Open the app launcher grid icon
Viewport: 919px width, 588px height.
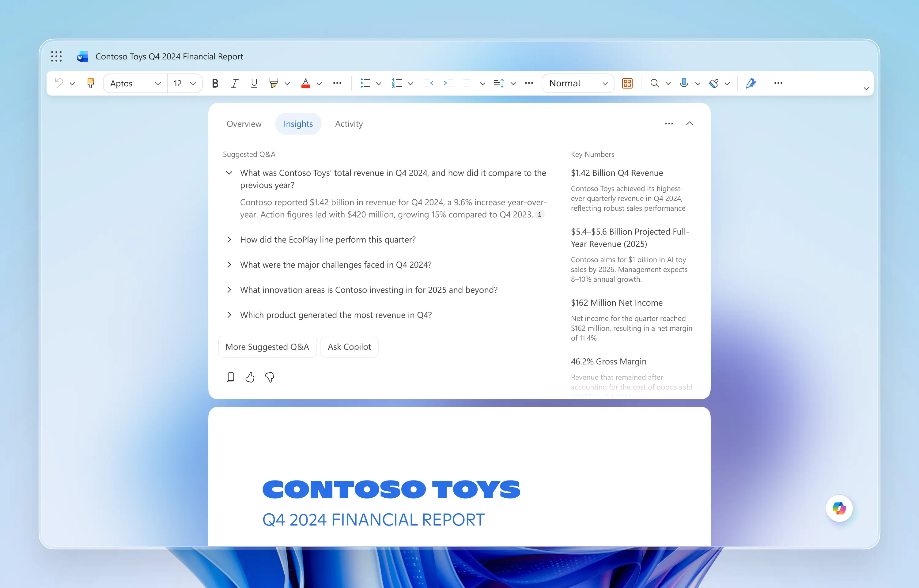click(x=56, y=57)
